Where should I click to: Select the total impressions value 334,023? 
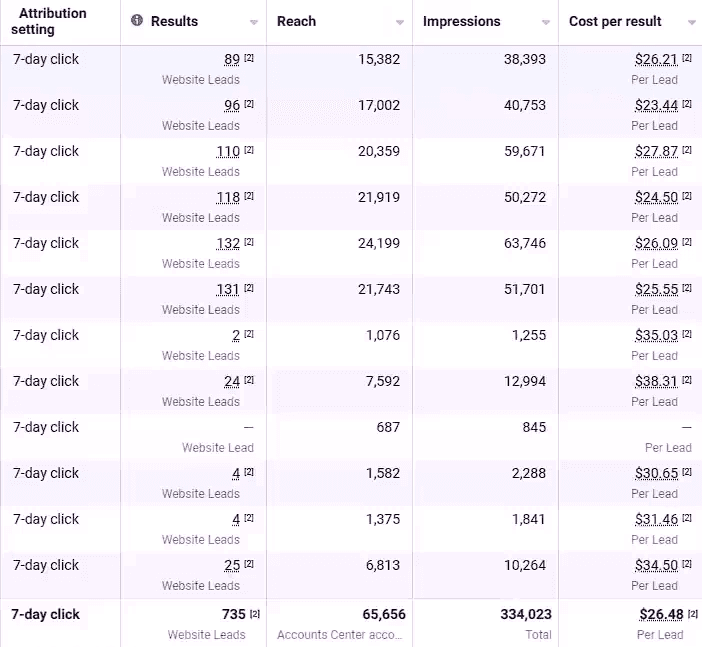pyautogui.click(x=526, y=614)
